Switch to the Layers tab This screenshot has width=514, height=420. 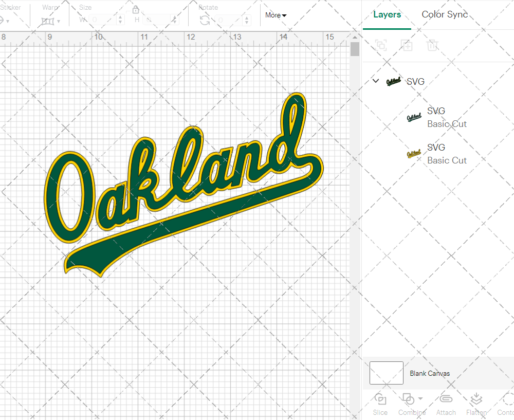click(x=387, y=14)
